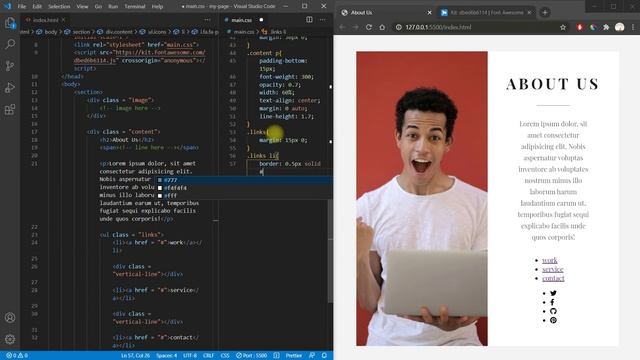Screen dimensions: 640x360
Task: Open the Explorer view in activity bar
Action: [10, 23]
